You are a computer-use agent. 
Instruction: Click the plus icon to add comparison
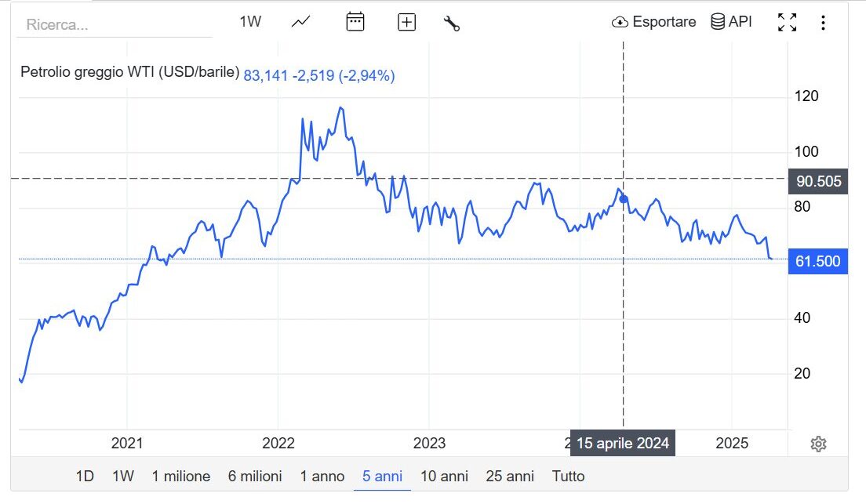click(406, 22)
